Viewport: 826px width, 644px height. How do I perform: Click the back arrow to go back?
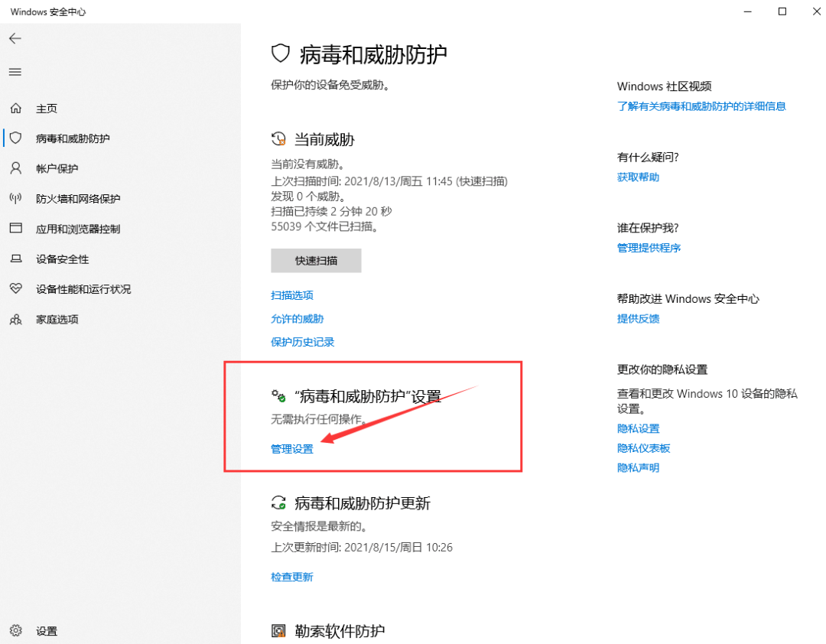pos(15,37)
